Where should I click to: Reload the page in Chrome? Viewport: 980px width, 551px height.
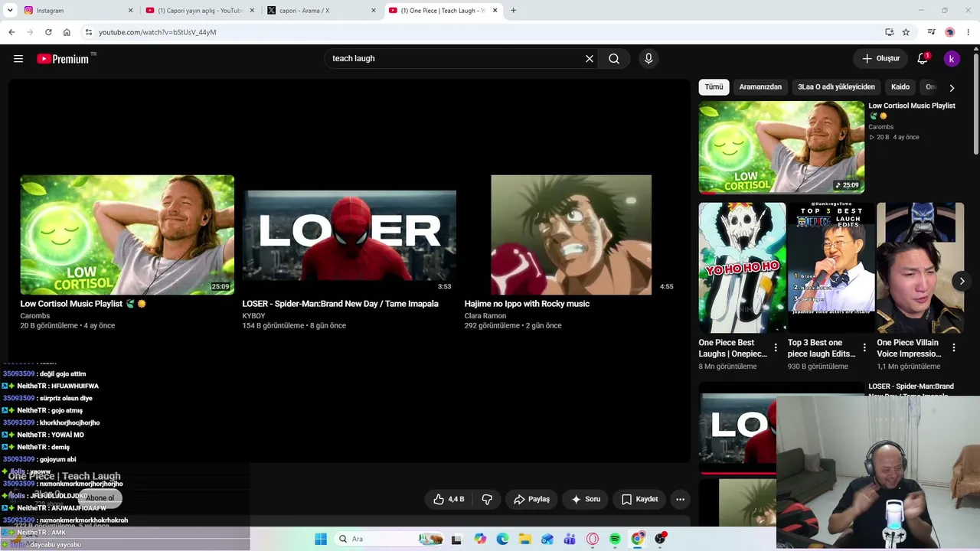pyautogui.click(x=48, y=32)
